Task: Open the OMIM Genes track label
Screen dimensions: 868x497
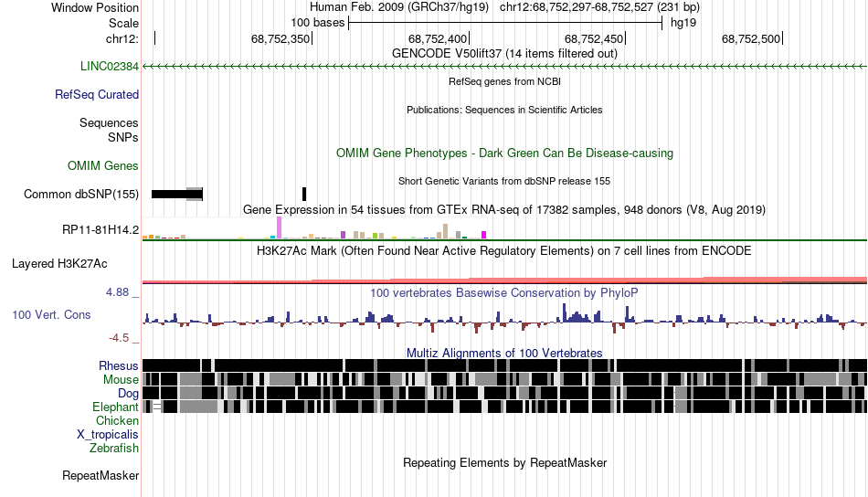Action: click(103, 165)
